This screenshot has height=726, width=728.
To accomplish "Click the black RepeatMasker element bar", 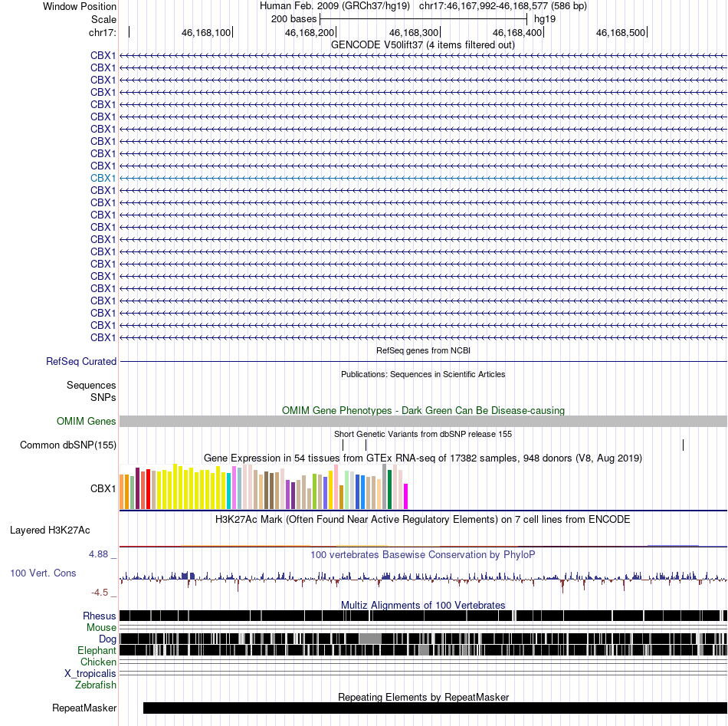I will tap(435, 708).
